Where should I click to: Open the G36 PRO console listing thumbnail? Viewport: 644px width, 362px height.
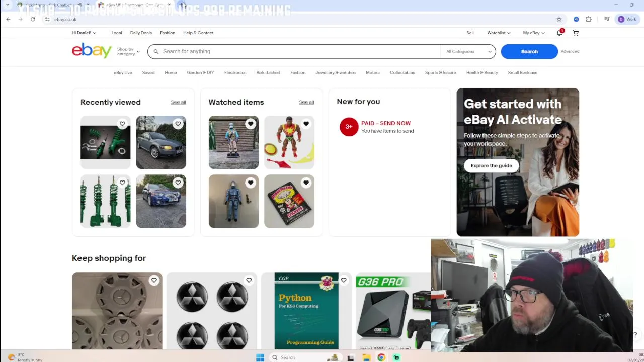point(393,311)
